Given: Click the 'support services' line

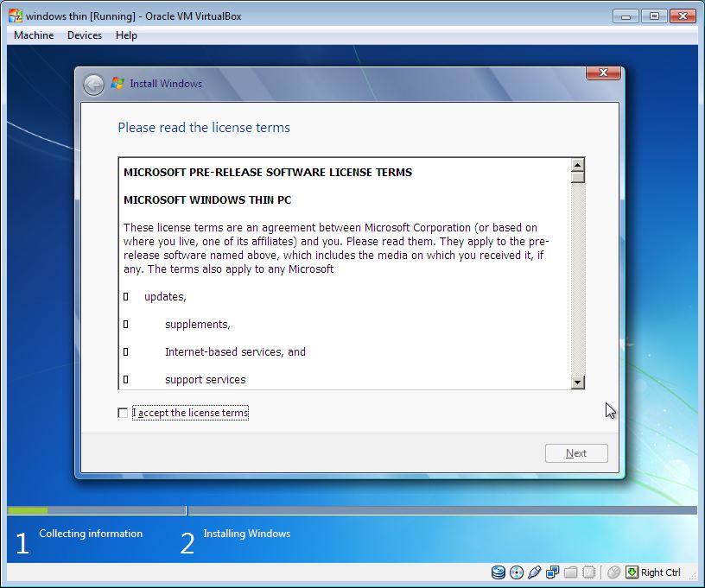Looking at the screenshot, I should 205,380.
